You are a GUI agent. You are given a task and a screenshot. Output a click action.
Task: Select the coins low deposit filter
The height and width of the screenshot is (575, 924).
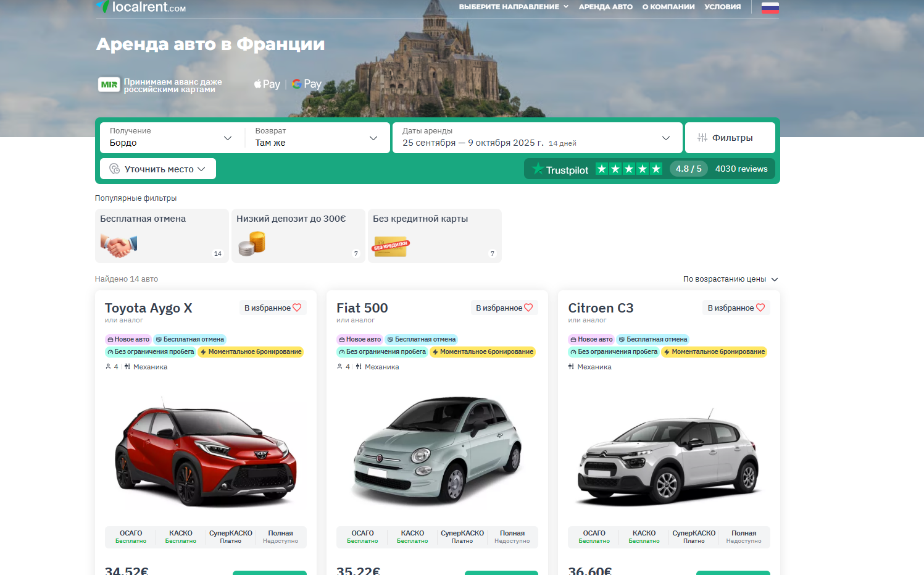coord(298,236)
